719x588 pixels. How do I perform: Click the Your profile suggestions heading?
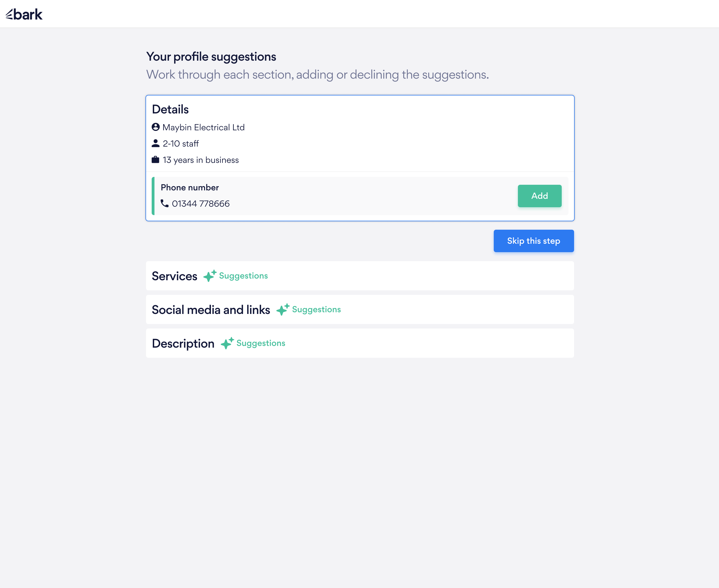[x=211, y=56]
